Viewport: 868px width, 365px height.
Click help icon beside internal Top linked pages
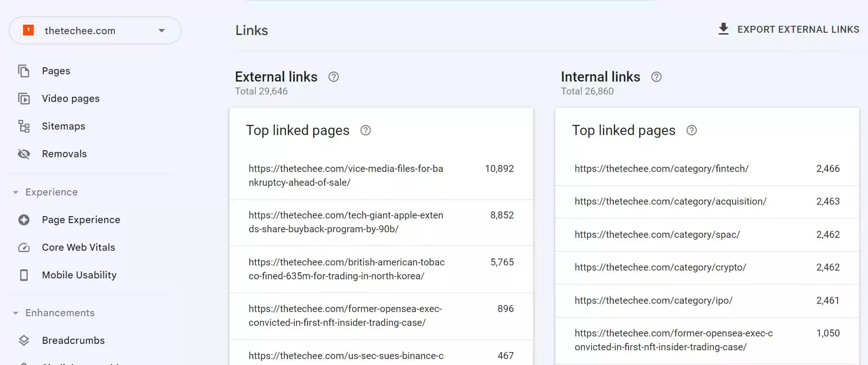[691, 130]
